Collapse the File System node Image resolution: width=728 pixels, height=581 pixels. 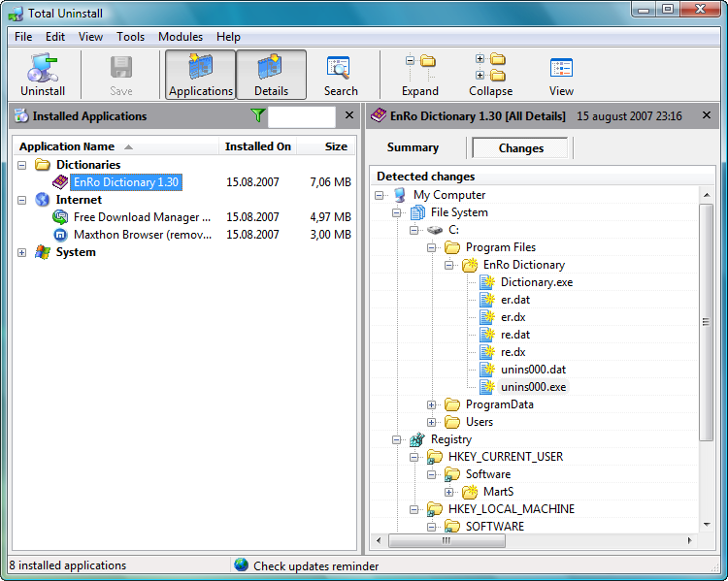pyautogui.click(x=396, y=213)
